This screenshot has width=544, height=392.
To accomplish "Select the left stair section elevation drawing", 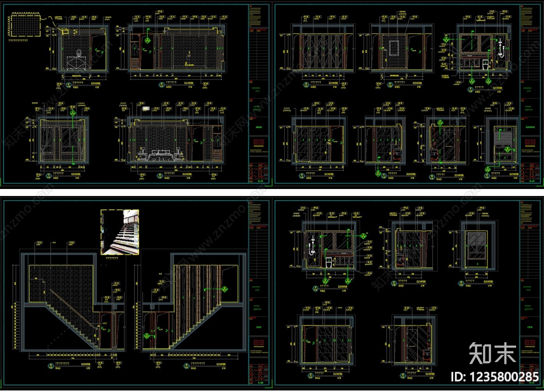I will coord(73,302).
